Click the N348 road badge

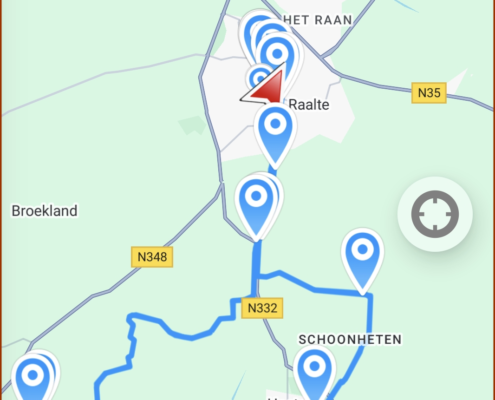[152, 257]
